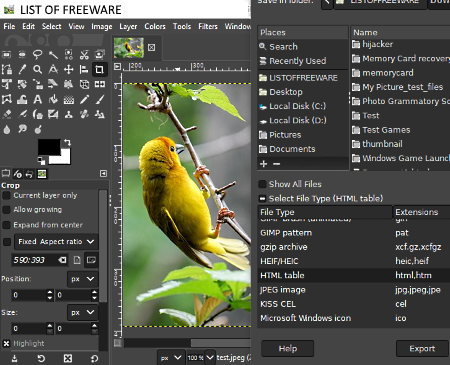Open the Position unit px dropdown
Screen dimensions: 450x365
[83, 279]
